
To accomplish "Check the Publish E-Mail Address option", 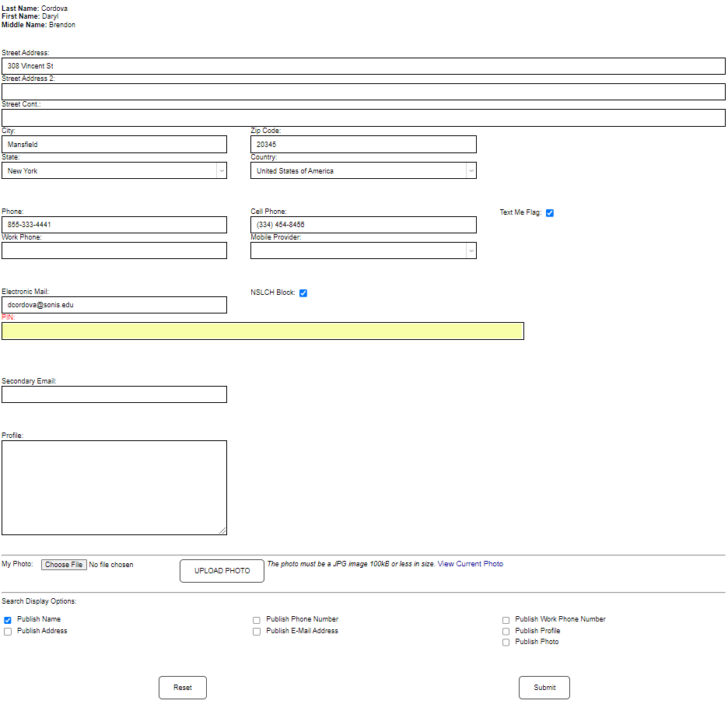I will click(257, 632).
